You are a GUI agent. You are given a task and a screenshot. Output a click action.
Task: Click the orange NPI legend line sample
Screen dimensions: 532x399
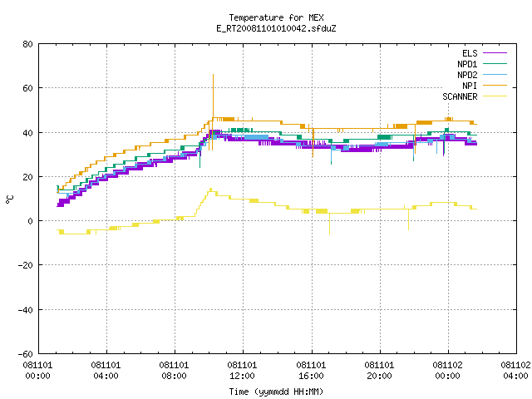(495, 86)
